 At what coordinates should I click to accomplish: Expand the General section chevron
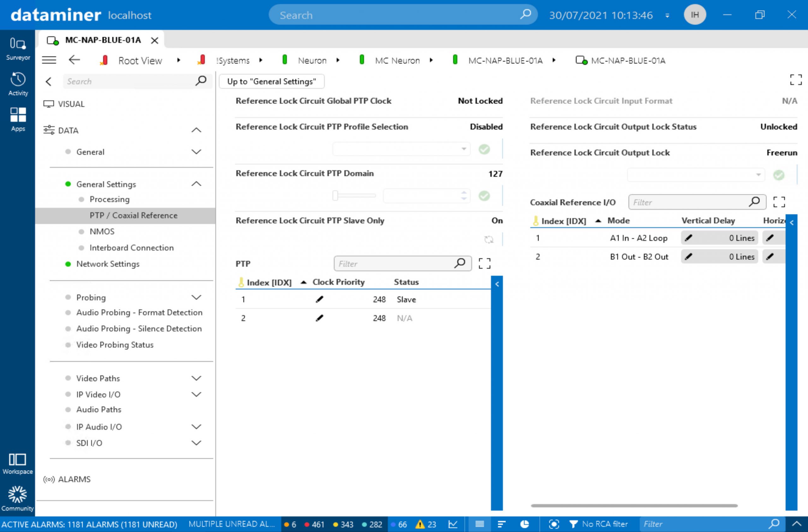point(196,152)
